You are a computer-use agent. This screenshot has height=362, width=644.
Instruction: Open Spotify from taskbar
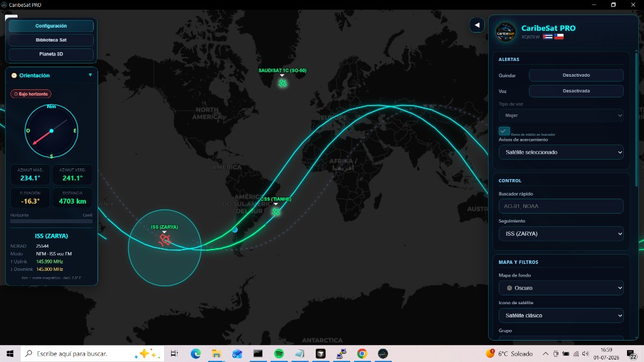click(279, 354)
